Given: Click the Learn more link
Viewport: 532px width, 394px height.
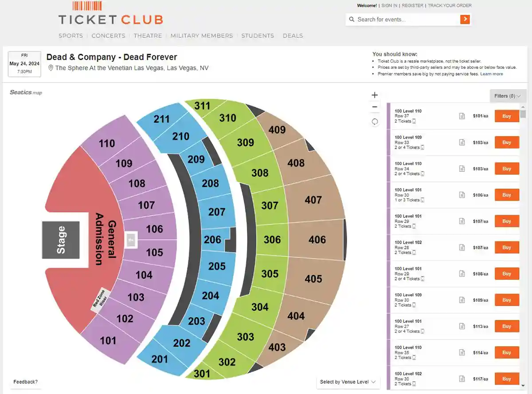Looking at the screenshot, I should pyautogui.click(x=492, y=74).
